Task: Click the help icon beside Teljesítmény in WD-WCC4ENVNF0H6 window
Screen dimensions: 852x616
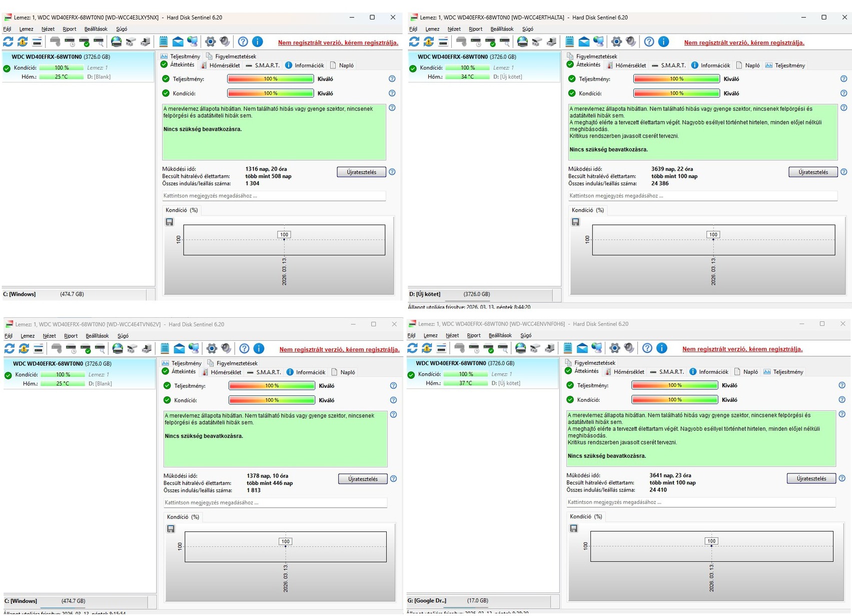Action: (842, 385)
